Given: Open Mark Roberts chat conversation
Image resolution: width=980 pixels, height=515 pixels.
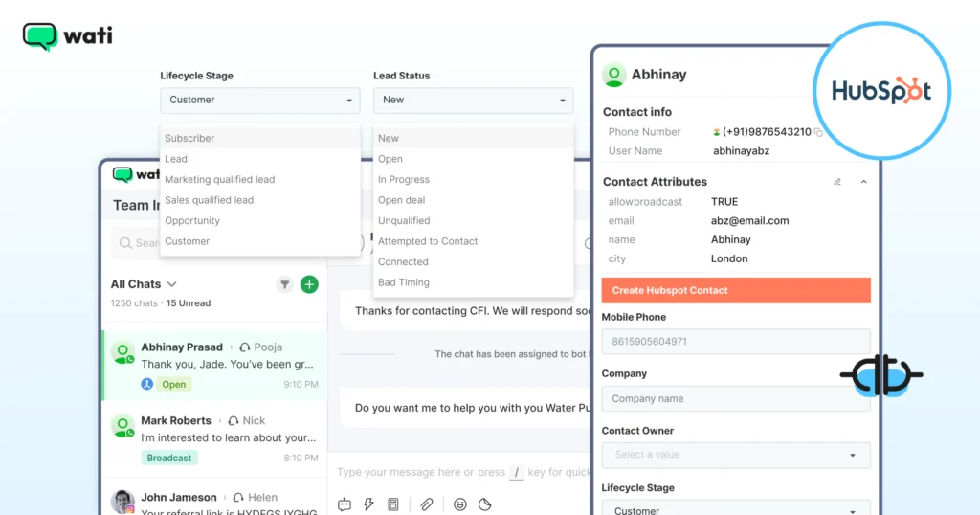Looking at the screenshot, I should (214, 439).
